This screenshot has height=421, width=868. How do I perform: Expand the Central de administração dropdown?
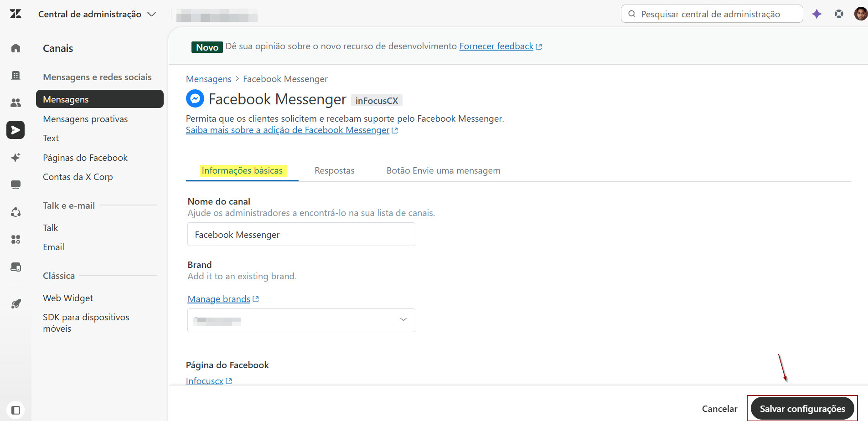coord(97,14)
